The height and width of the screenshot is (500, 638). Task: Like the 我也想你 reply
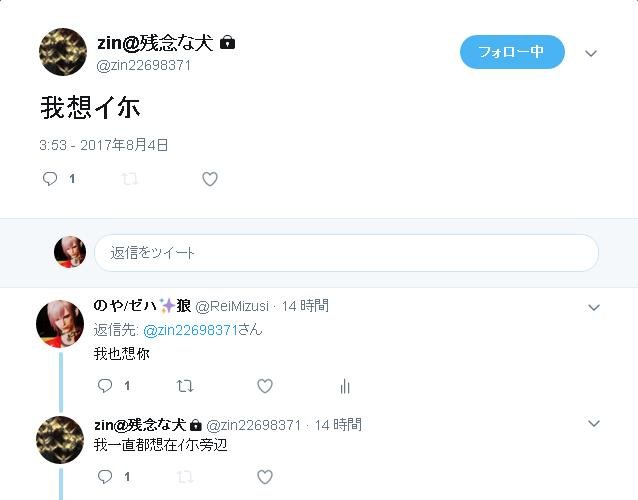(265, 386)
